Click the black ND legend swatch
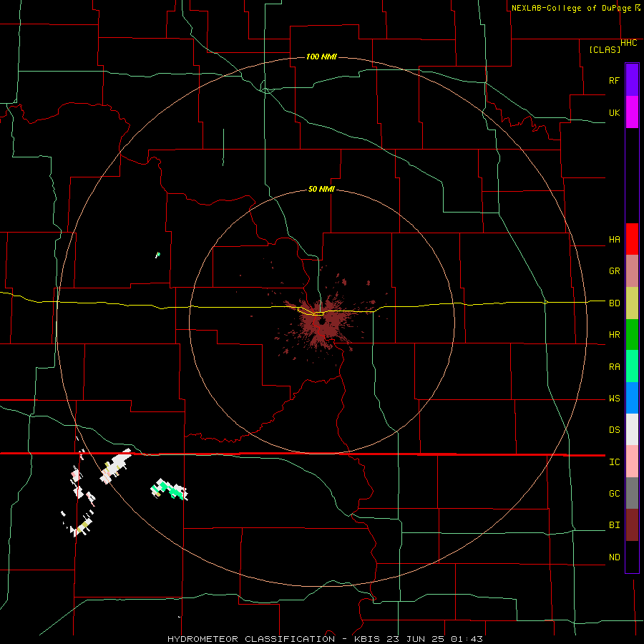This screenshot has width=644, height=644. coord(632,557)
